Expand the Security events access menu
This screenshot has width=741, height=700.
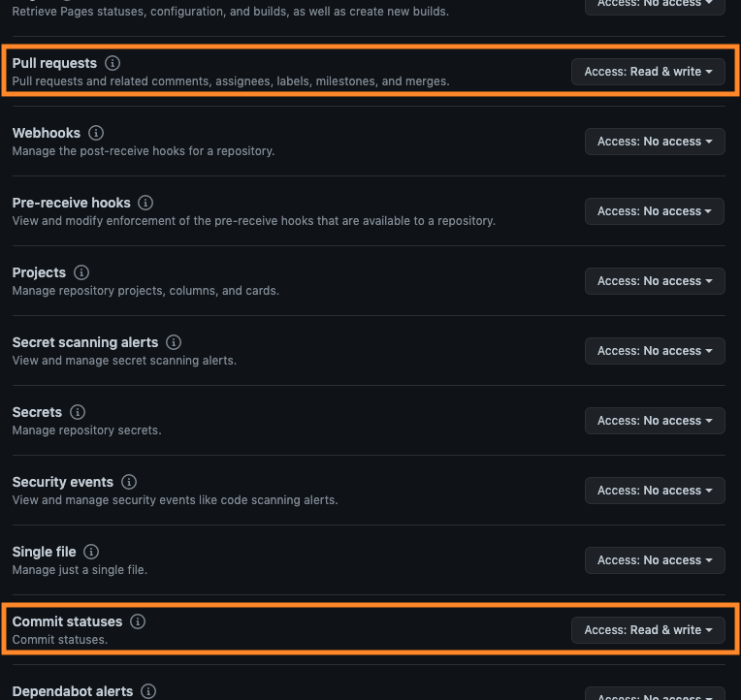click(x=655, y=491)
